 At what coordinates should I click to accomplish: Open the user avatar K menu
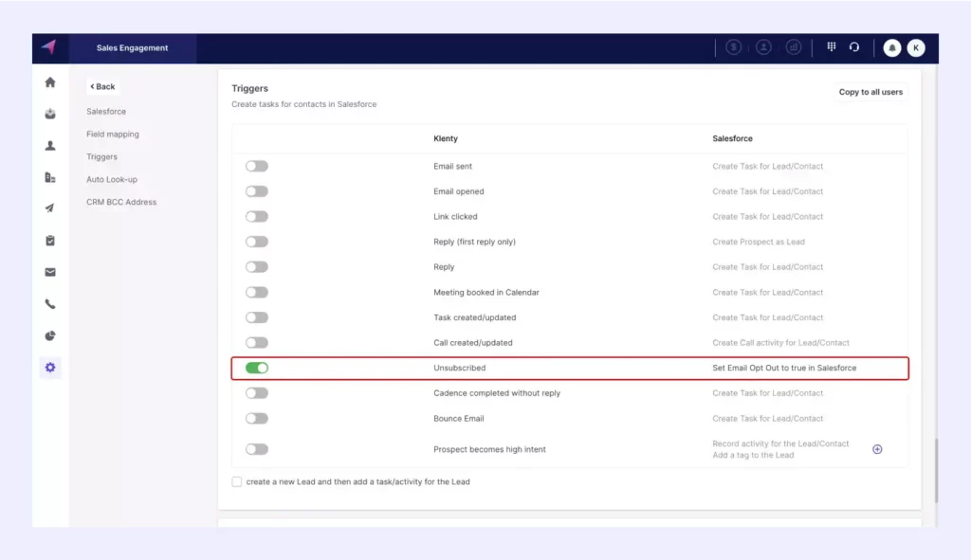916,47
